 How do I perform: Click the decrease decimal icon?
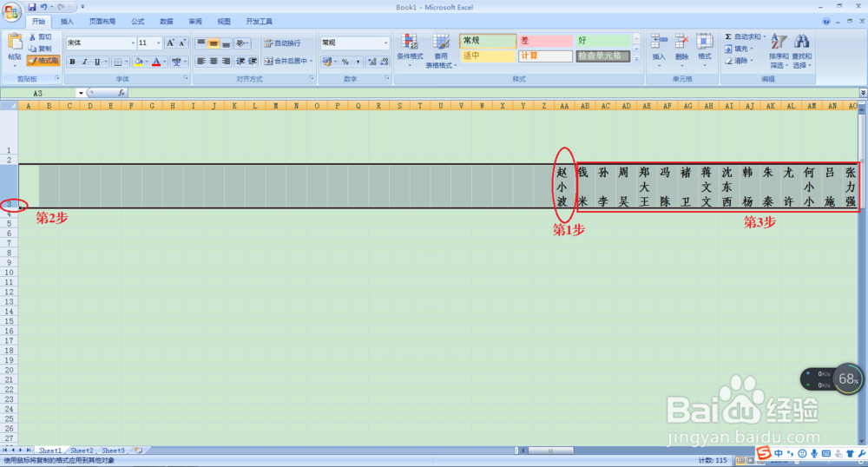[385, 62]
